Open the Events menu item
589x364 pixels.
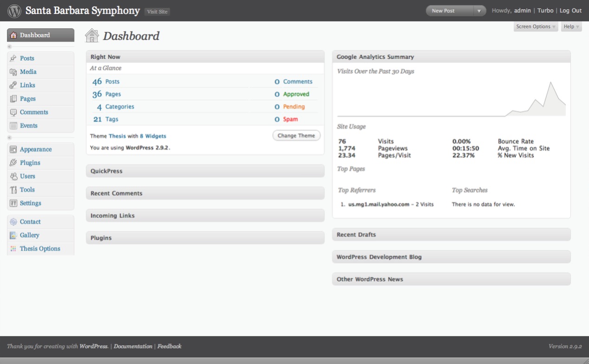[x=29, y=126]
